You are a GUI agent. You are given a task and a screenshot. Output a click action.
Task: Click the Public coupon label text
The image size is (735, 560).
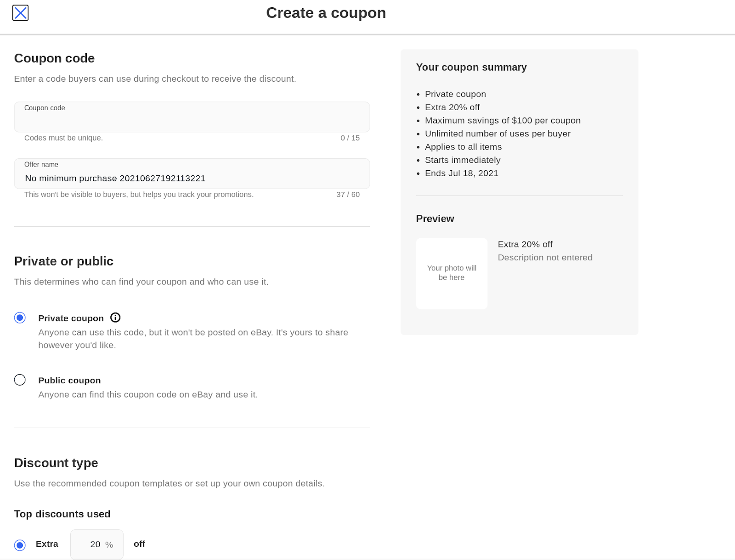click(69, 381)
